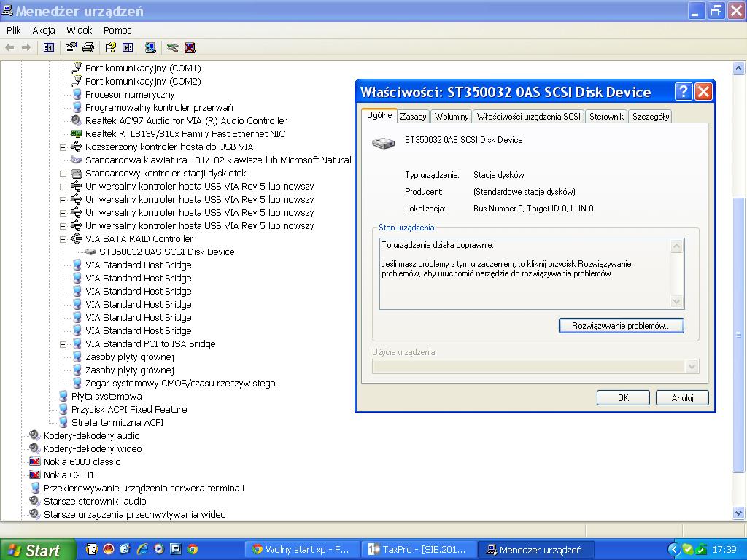Expand hidden tray icons with the chevron
747x560 pixels.
pos(673,550)
